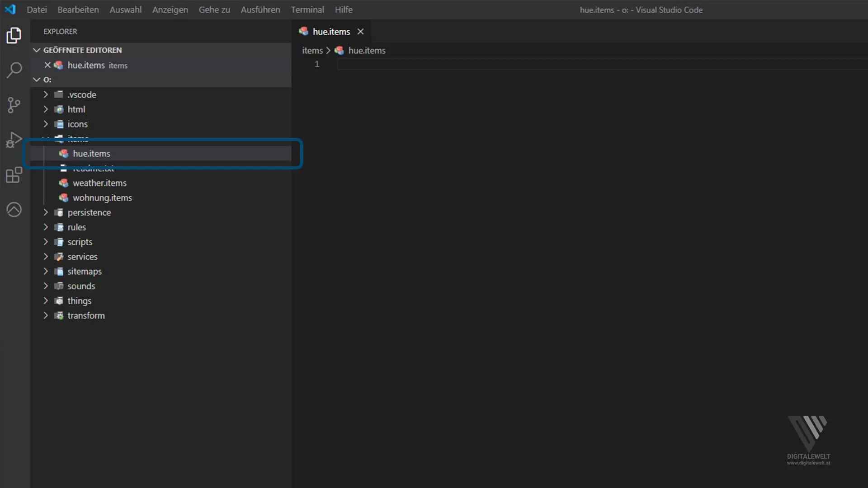Expand the things folder
868x488 pixels.
click(x=46, y=301)
